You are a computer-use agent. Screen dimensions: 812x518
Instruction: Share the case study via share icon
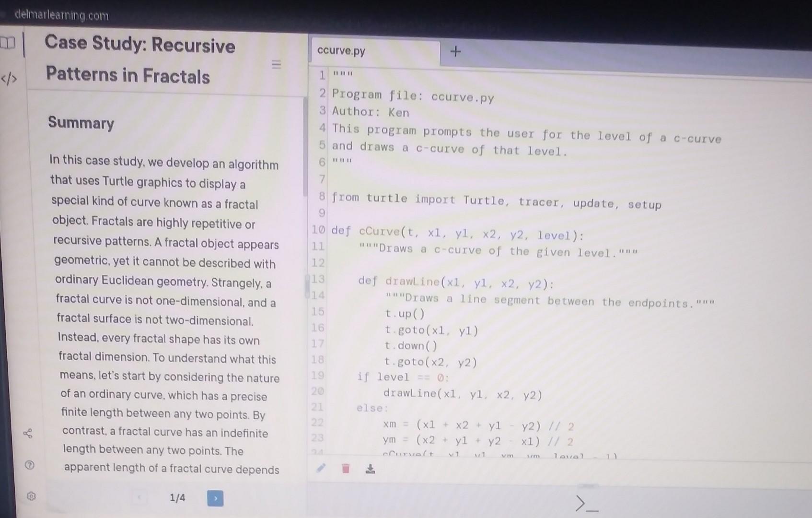[x=29, y=433]
